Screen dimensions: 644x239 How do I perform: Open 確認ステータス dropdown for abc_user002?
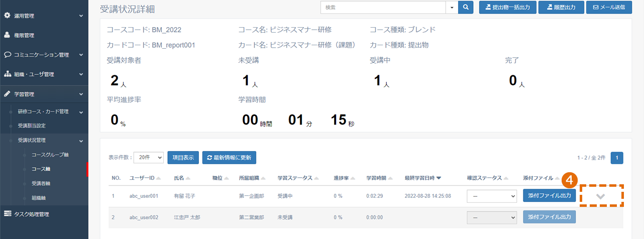tap(492, 217)
